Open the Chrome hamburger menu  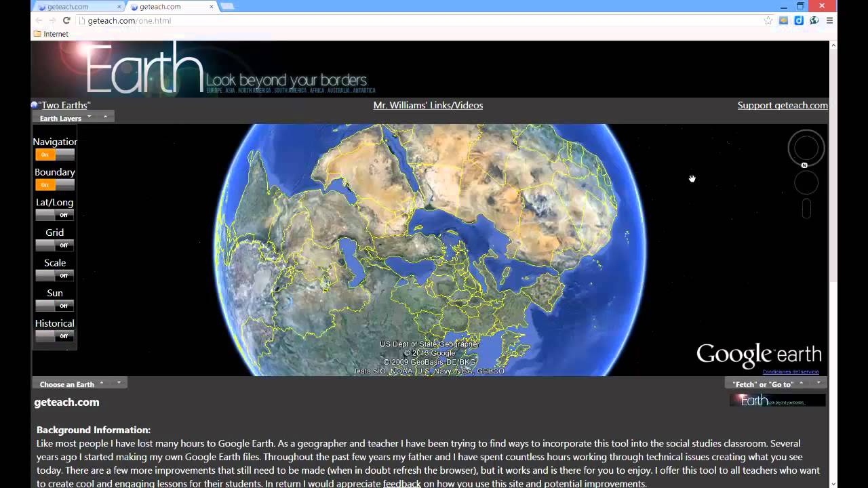pos(829,20)
